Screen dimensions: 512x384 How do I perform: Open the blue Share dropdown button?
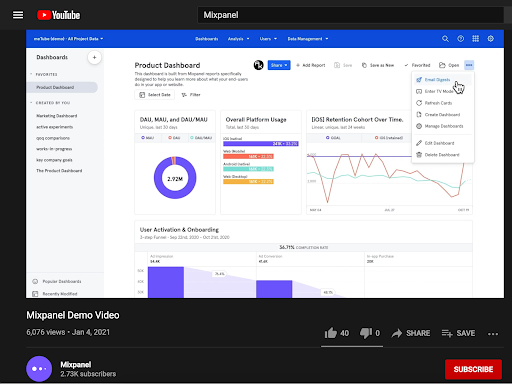(279, 65)
